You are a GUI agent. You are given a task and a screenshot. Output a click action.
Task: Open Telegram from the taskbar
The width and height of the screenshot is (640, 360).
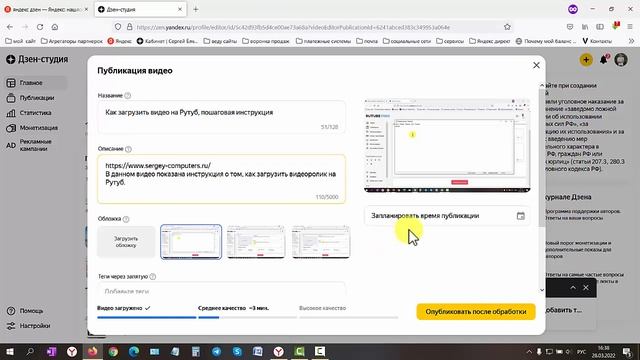pyautogui.click(x=216, y=351)
